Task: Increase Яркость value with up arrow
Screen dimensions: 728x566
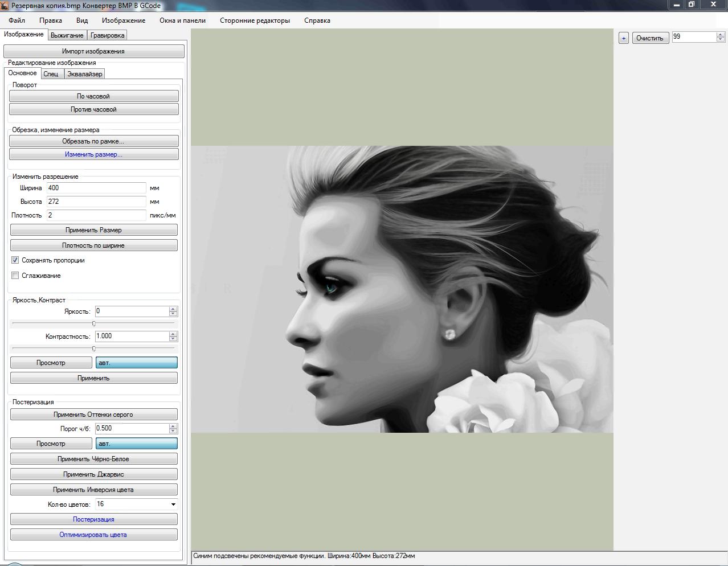Action: click(173, 309)
